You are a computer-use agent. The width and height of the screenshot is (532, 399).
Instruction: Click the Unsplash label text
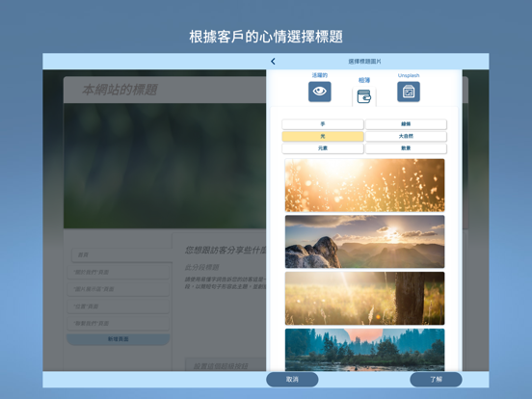point(409,75)
